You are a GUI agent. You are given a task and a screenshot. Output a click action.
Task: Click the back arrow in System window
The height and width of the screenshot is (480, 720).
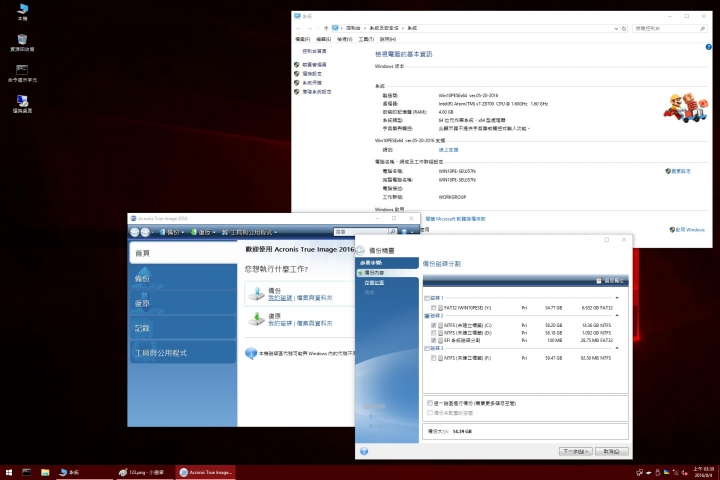coord(299,28)
